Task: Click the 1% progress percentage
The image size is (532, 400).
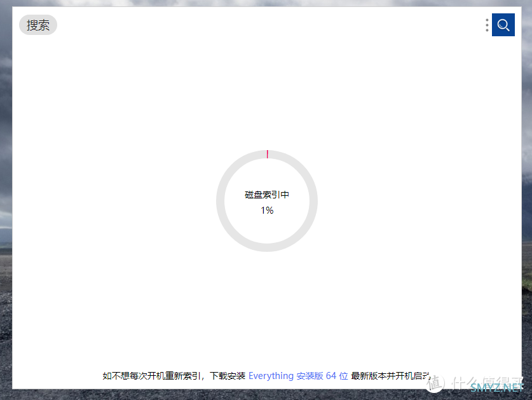Action: pyautogui.click(x=267, y=210)
